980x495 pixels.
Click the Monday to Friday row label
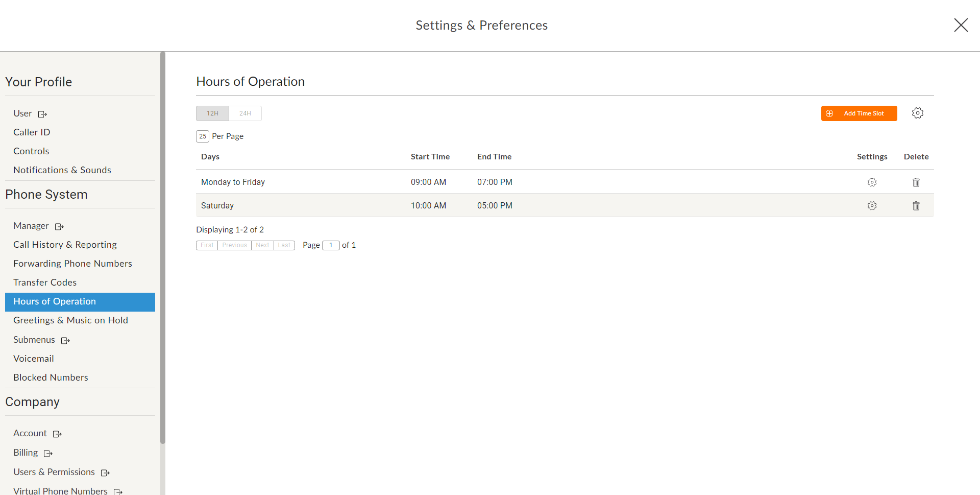click(233, 182)
